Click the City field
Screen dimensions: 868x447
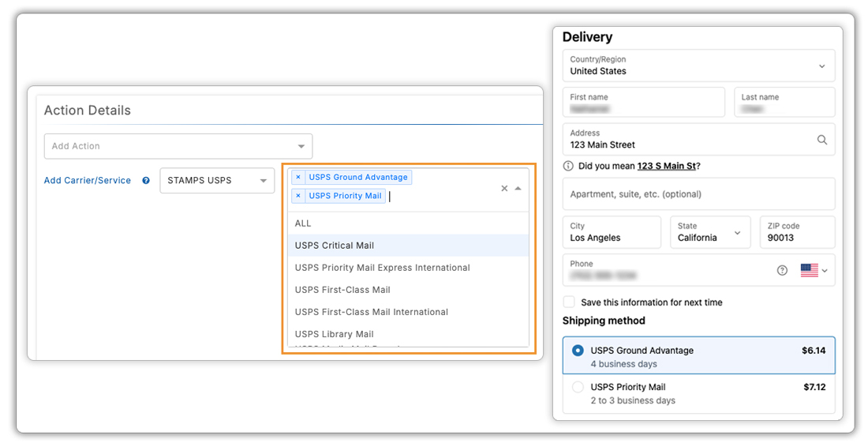point(612,232)
